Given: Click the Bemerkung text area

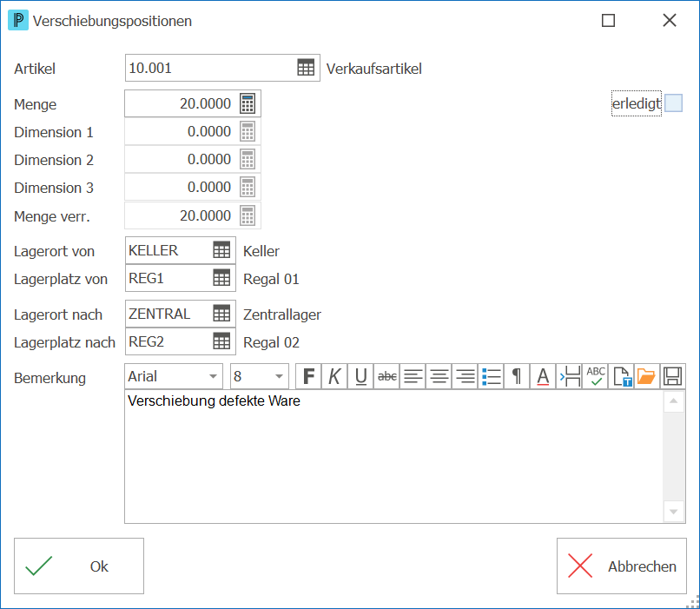Looking at the screenshot, I should point(393,456).
